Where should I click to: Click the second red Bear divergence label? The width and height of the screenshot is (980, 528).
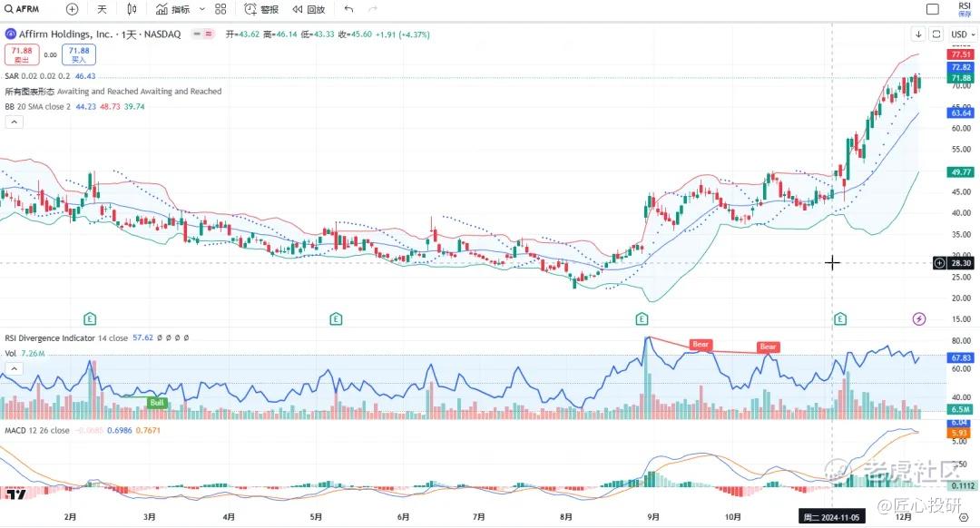click(768, 347)
